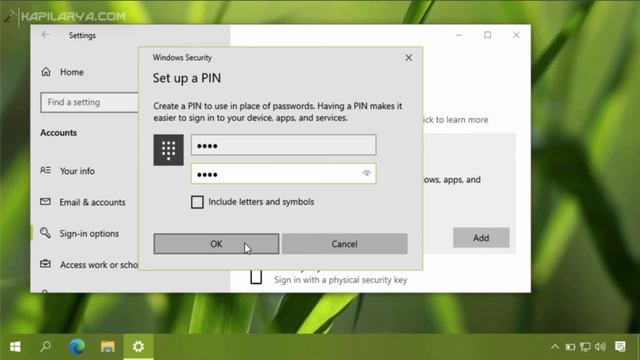Enable Include letters and symbols checkbox
The width and height of the screenshot is (640, 360).
tap(197, 202)
